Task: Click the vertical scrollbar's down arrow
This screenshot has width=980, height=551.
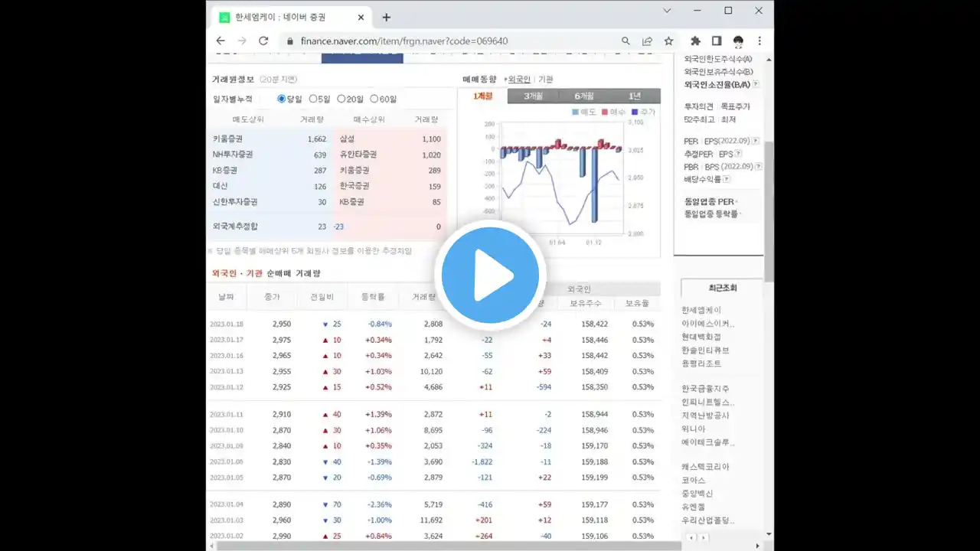Action: point(769,536)
